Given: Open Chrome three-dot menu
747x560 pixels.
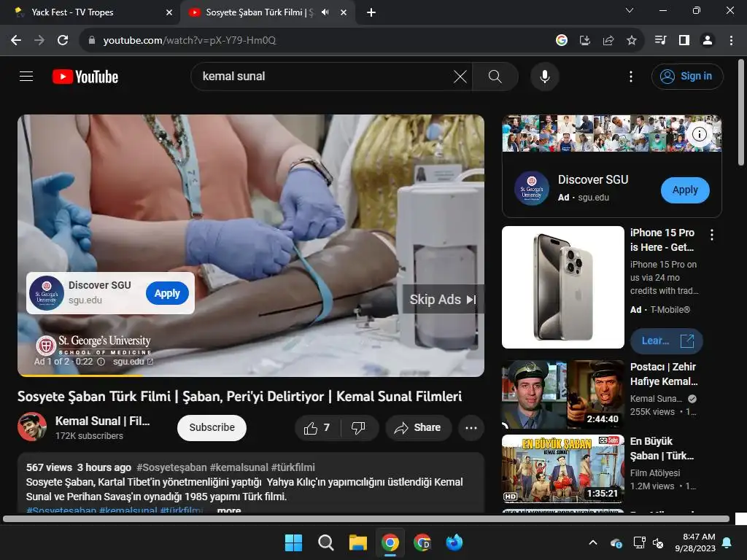Looking at the screenshot, I should tap(731, 41).
